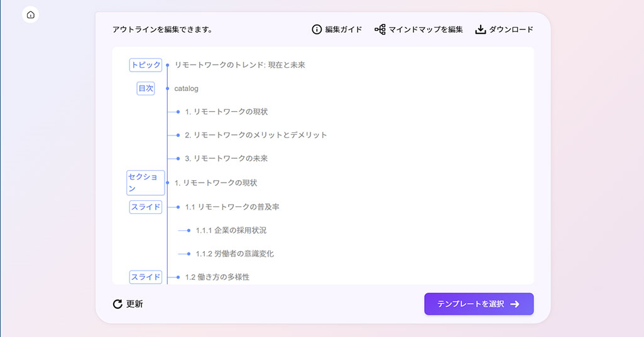Select catalog item 2. リモートワークのメリットとデメリット
The width and height of the screenshot is (644, 337).
tap(256, 135)
